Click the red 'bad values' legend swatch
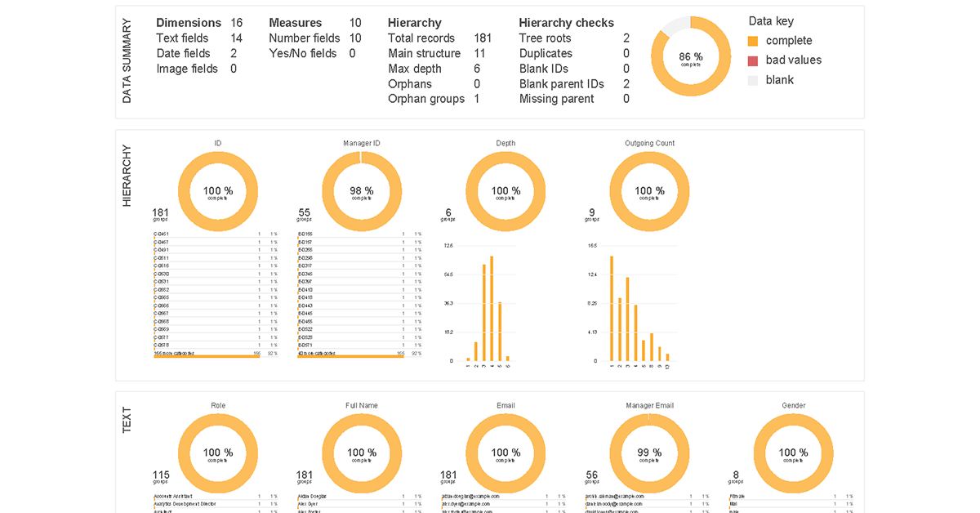The image size is (980, 513). click(753, 60)
